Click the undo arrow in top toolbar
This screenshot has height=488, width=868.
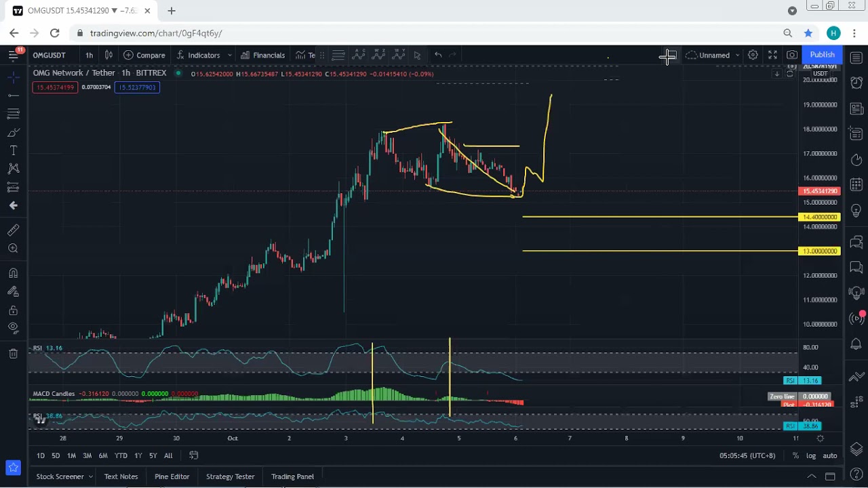438,55
